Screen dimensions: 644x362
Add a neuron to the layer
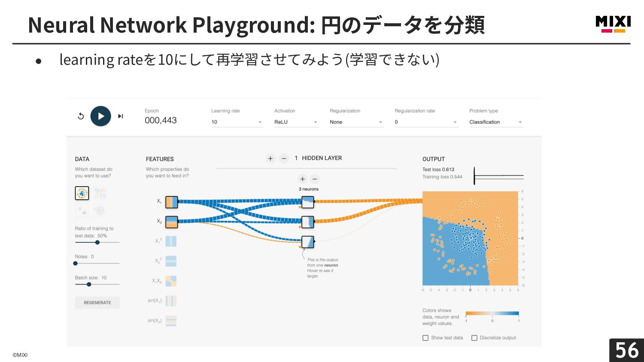tap(303, 179)
